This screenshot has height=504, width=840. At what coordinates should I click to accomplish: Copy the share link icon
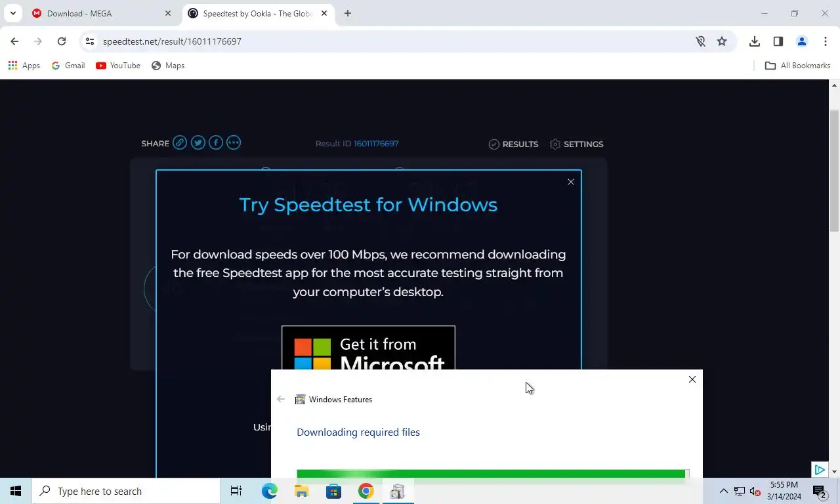180,143
